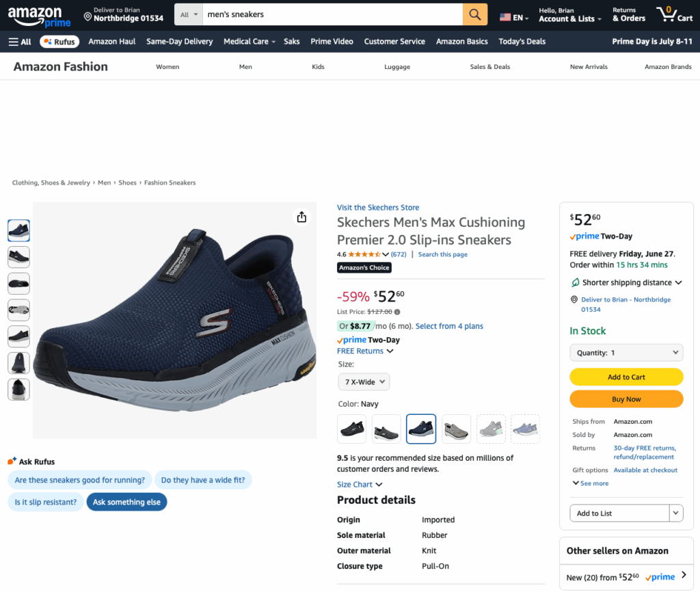
Task: Click the share icon on product image
Action: tap(301, 217)
